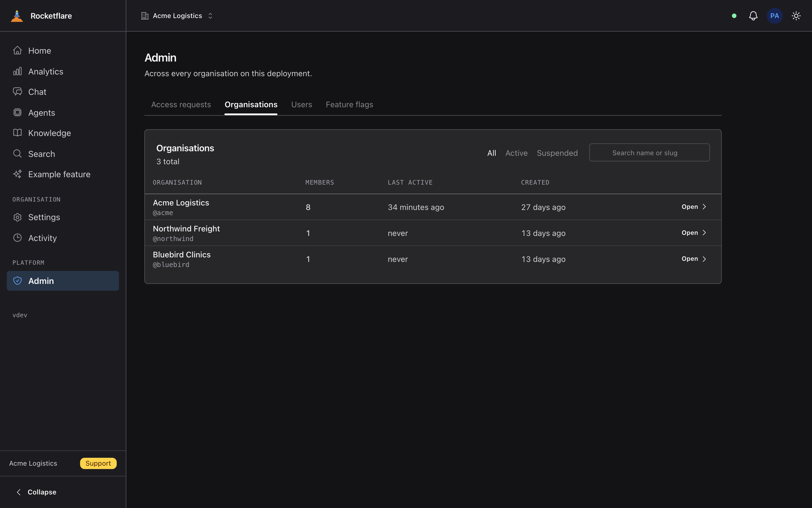812x508 pixels.
Task: Open Home from the sidebar
Action: [x=63, y=51]
